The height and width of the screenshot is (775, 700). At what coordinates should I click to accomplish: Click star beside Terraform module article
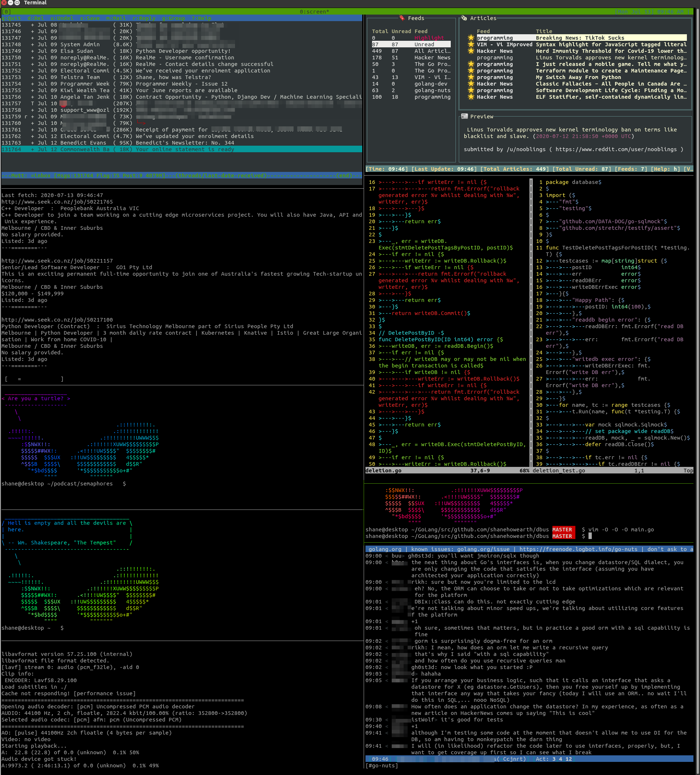471,71
